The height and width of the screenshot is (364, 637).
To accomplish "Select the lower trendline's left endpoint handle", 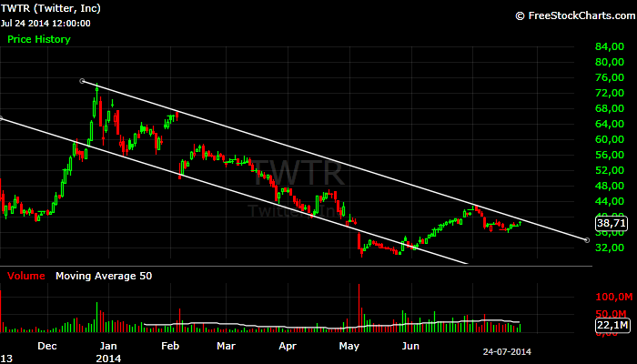I will pyautogui.click(x=0, y=118).
